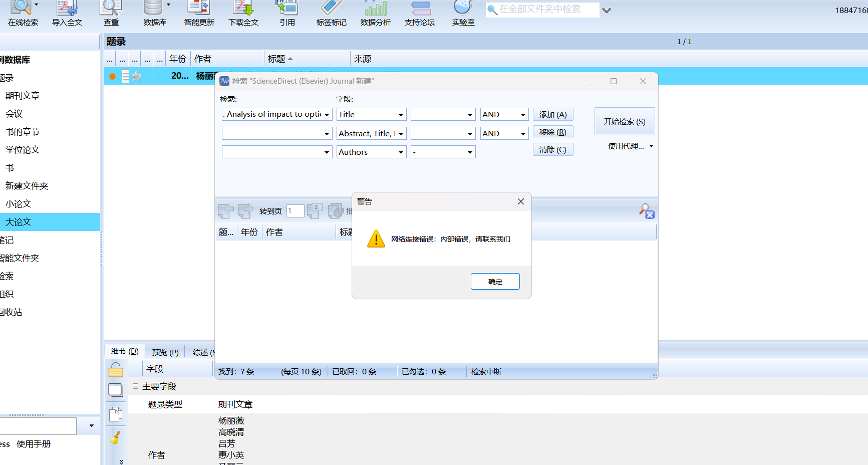Open the match-type dropdown in Title row
868x465 pixels.
(x=470, y=115)
